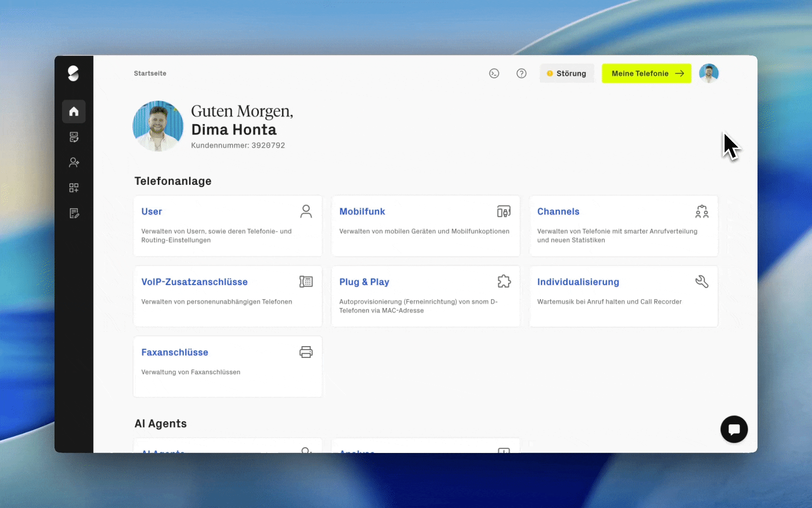
Task: Open the Faxanschlüsse link
Action: pyautogui.click(x=175, y=352)
